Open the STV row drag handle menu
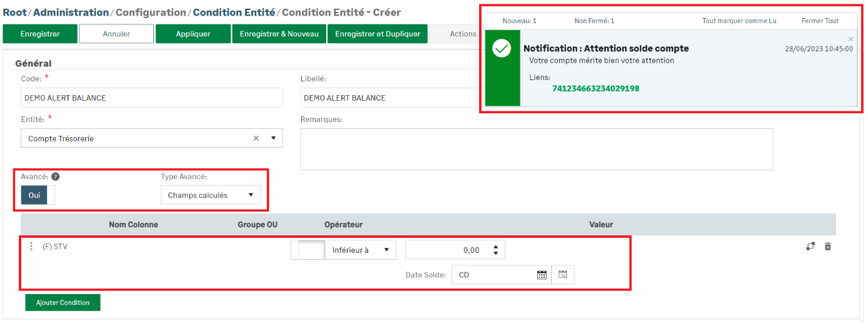Screen dimensions: 868x328 point(31,247)
